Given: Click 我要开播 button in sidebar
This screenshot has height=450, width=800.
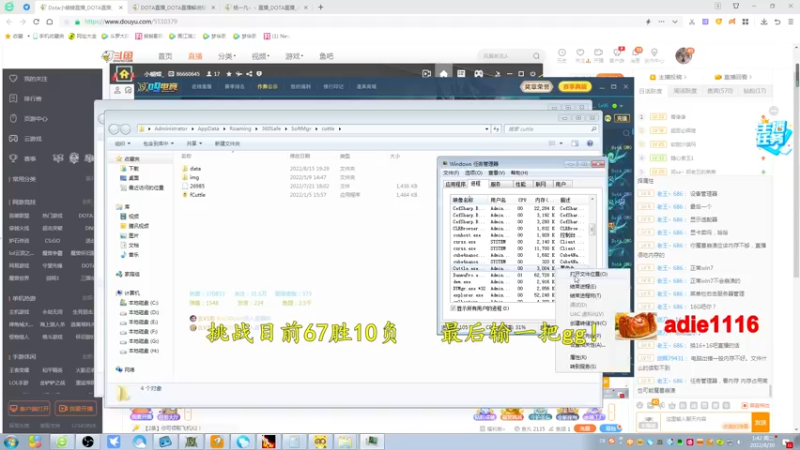Looking at the screenshot, I should [76, 409].
